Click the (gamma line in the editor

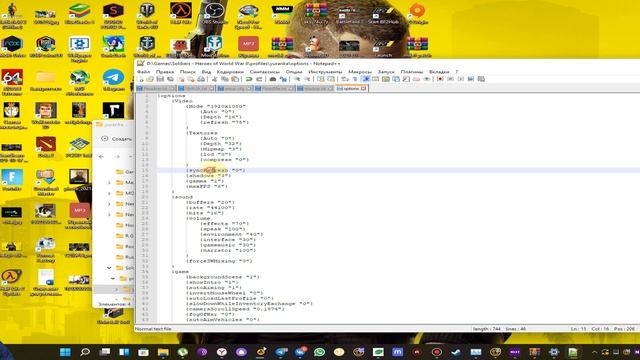(206, 181)
